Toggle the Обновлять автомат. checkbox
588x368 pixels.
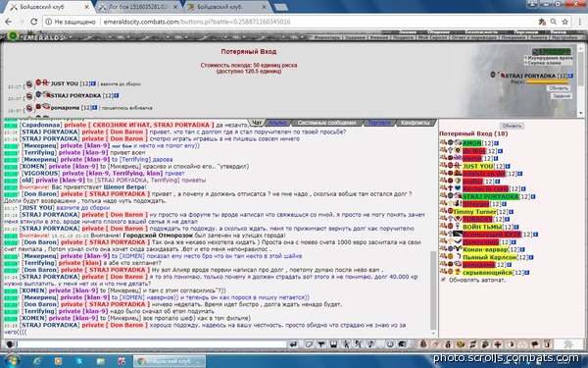444,280
